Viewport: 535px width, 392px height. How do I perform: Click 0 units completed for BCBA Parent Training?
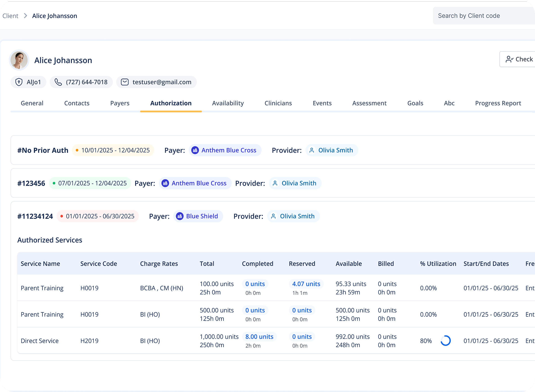[255, 284]
